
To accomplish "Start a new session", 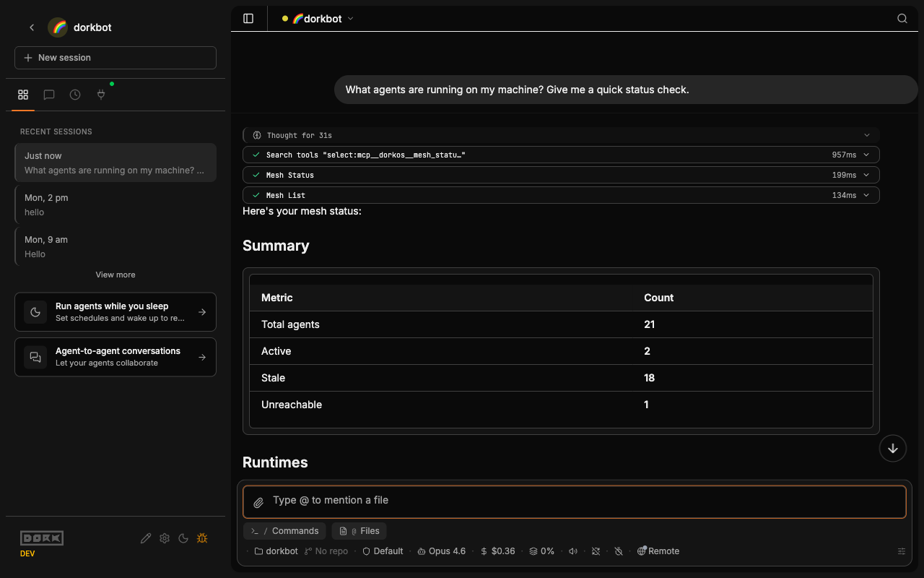I will tap(115, 58).
